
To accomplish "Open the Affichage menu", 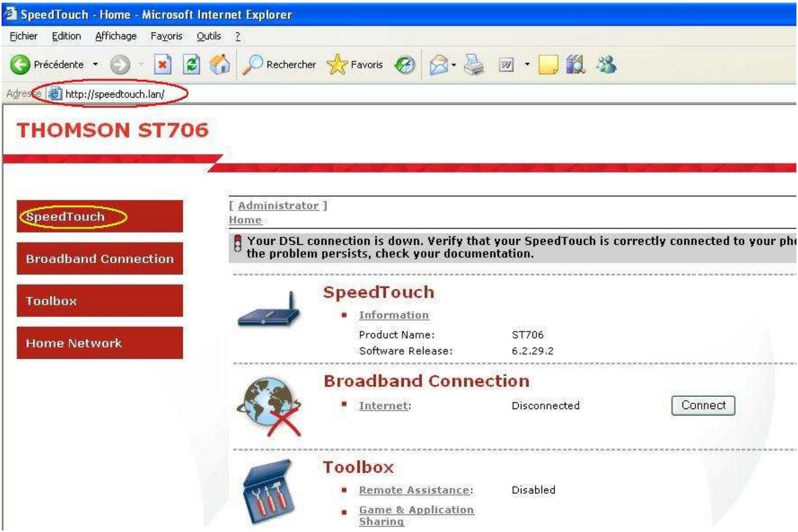I will point(116,36).
